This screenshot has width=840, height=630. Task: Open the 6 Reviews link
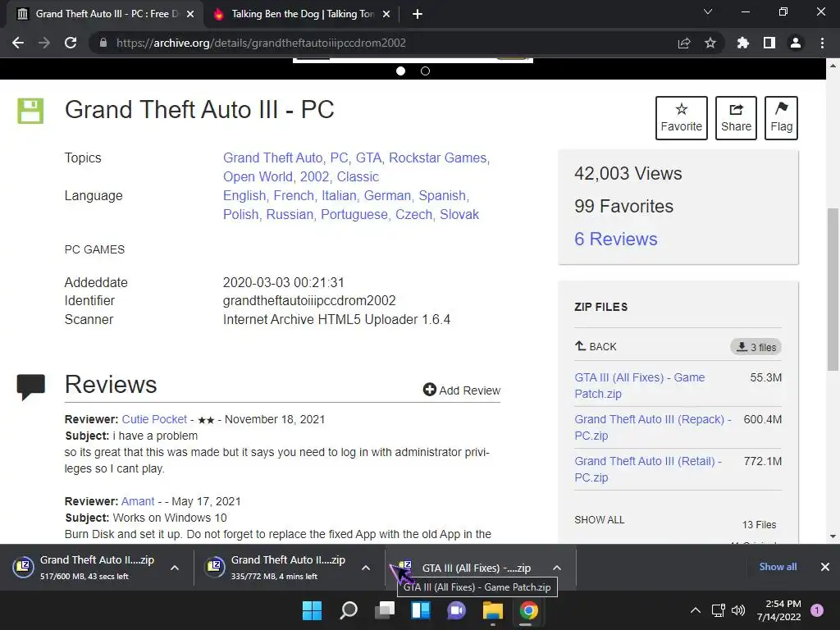pyautogui.click(x=615, y=239)
